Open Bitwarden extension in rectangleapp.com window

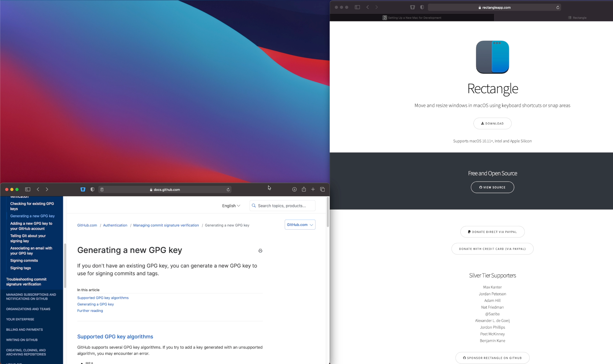pyautogui.click(x=412, y=7)
